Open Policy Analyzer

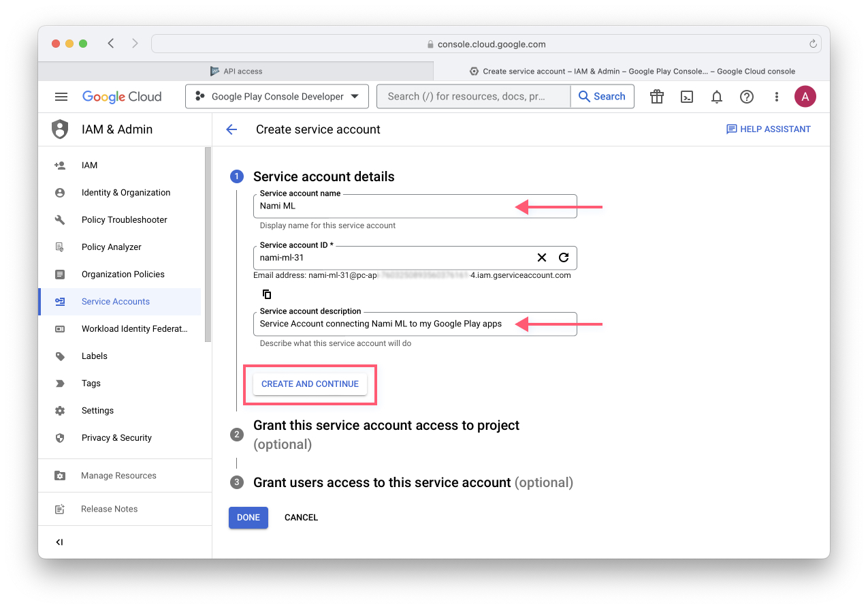coord(120,247)
